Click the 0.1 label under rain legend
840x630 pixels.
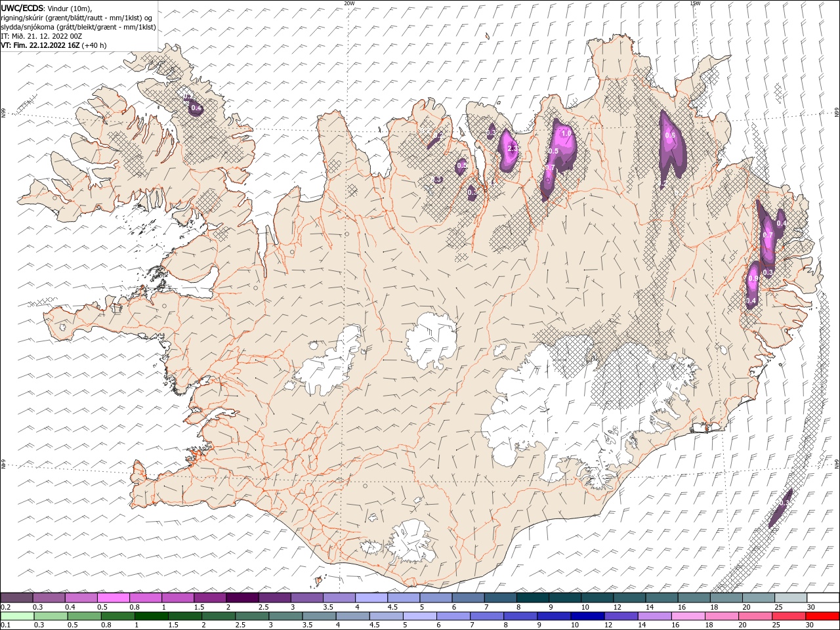tap(5, 625)
